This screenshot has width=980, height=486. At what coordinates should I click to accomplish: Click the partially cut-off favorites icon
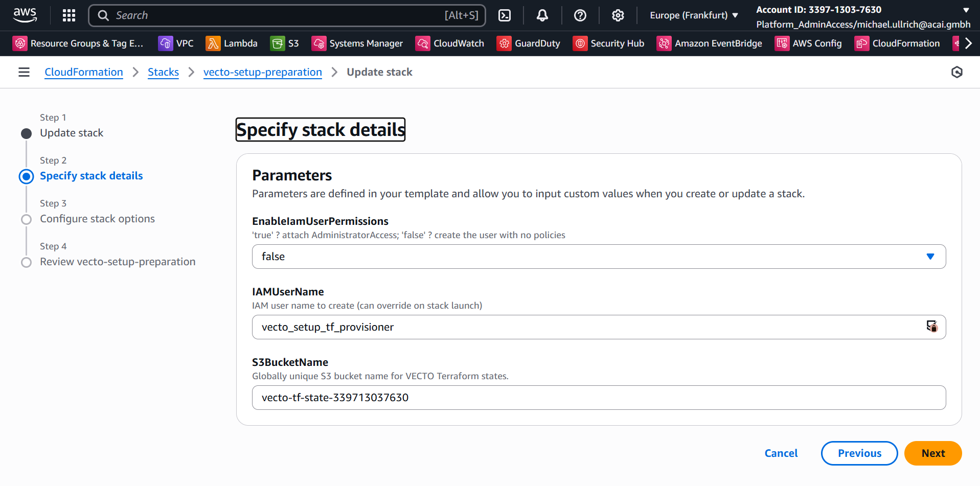click(956, 43)
